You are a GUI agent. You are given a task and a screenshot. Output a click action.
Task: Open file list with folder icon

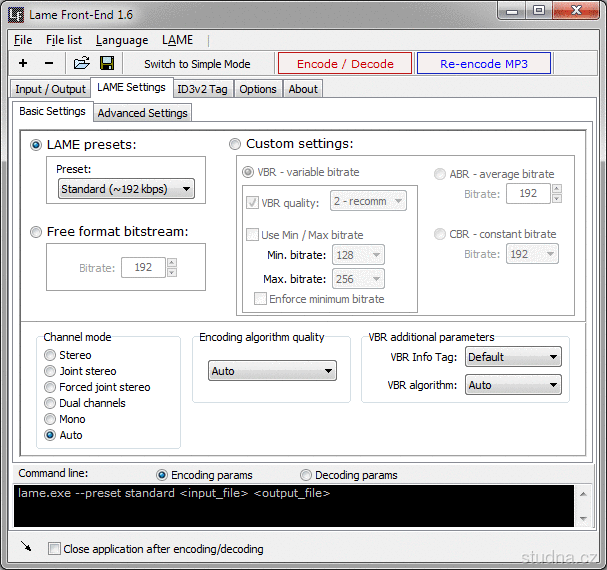point(82,63)
